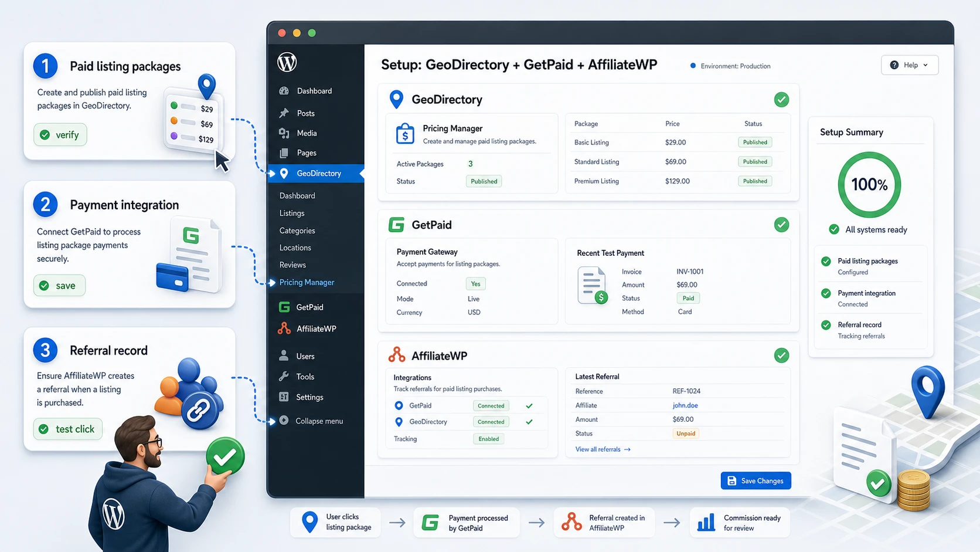Click the checkmark beside GetPaid Connected
The image size is (980, 552).
[x=529, y=406]
